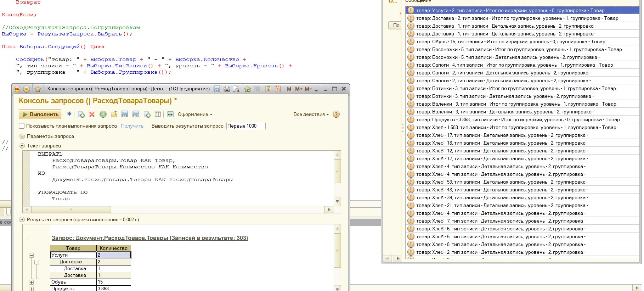Click the query line 'УПОРЯДОЧИТЬ ПО' in query text
644x291 pixels.
63,192
